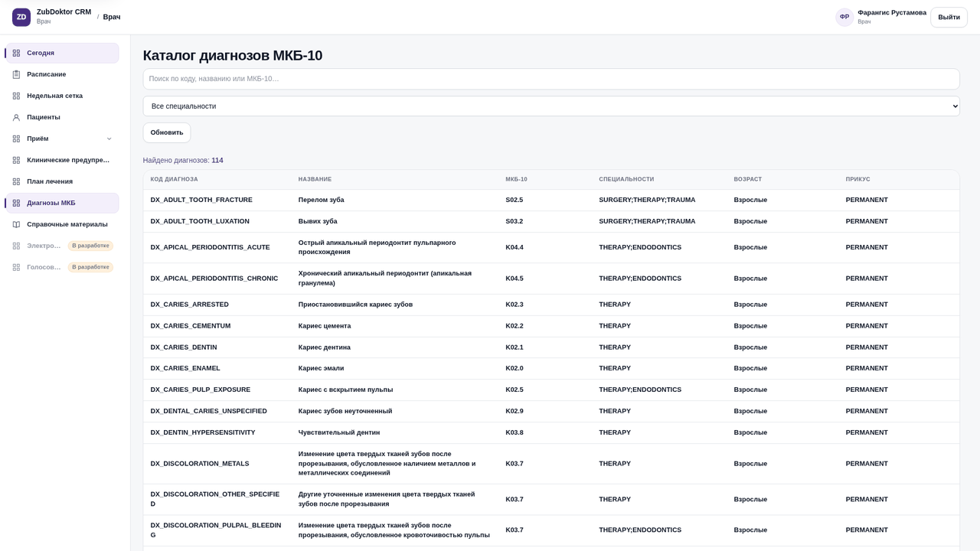Go to Расписание section
Screen dimensions: 980x551
click(62, 74)
